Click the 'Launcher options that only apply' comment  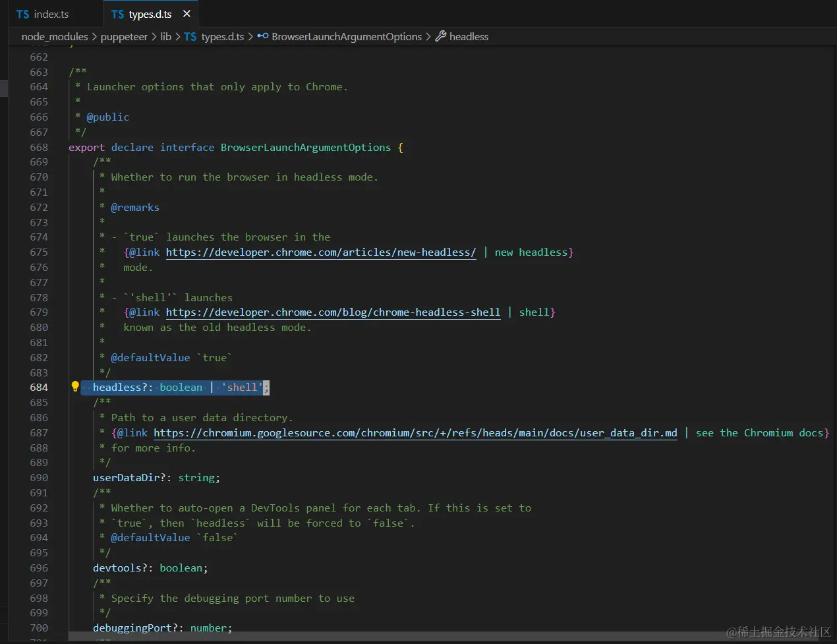click(x=217, y=87)
